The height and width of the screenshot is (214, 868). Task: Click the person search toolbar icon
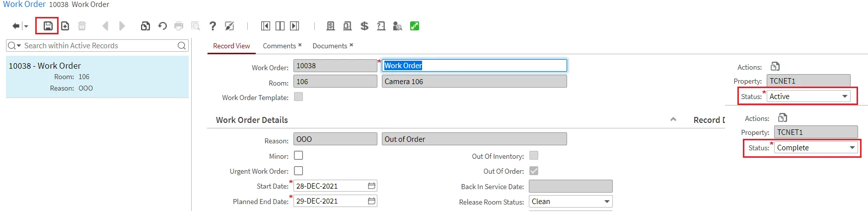pyautogui.click(x=397, y=26)
